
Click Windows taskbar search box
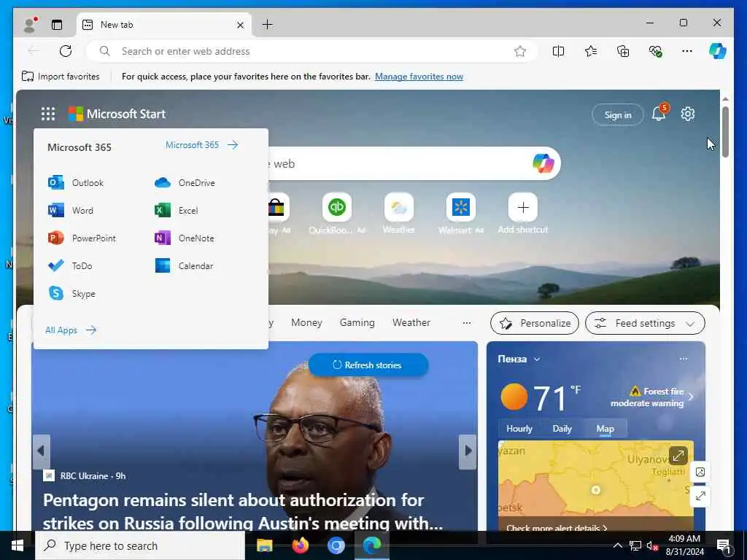[x=141, y=545]
